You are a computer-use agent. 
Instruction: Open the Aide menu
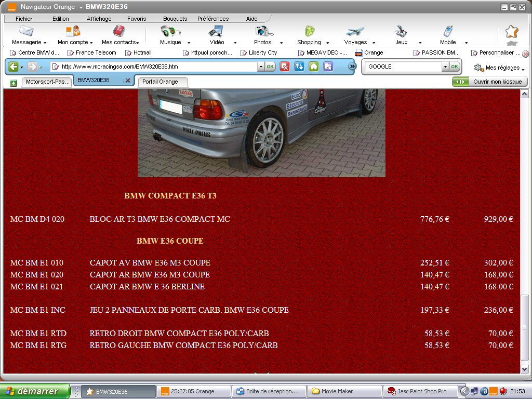coord(251,19)
